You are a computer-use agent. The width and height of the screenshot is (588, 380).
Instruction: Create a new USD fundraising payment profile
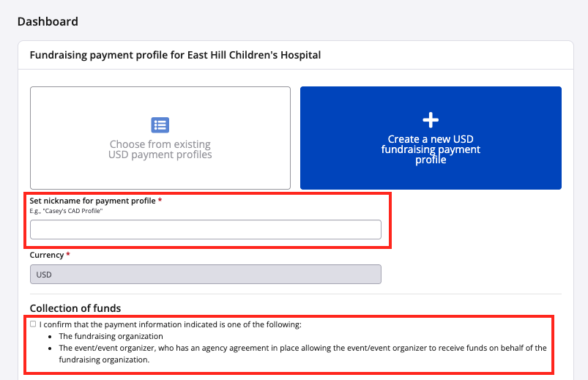431,138
